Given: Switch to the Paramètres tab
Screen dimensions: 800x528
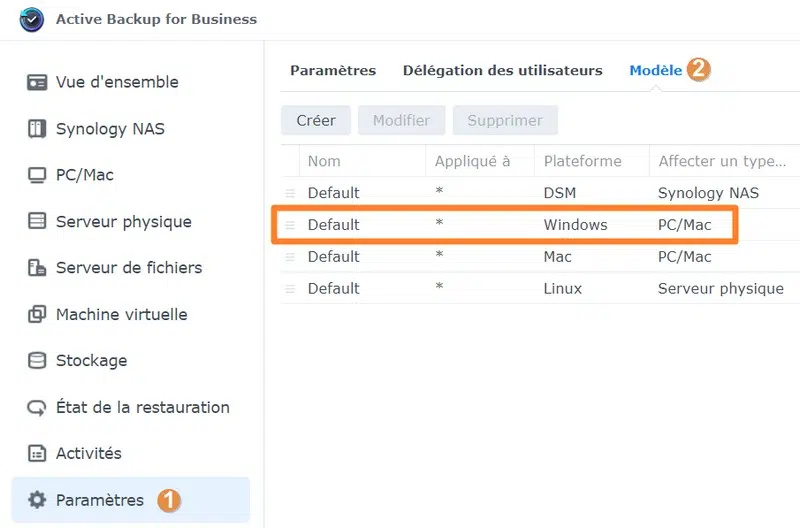Looking at the screenshot, I should (x=333, y=71).
